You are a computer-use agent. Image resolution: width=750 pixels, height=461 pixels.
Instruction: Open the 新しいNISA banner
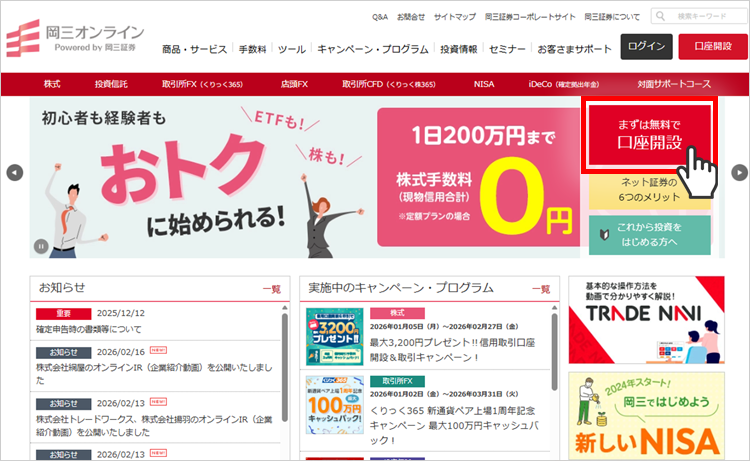pos(646,416)
